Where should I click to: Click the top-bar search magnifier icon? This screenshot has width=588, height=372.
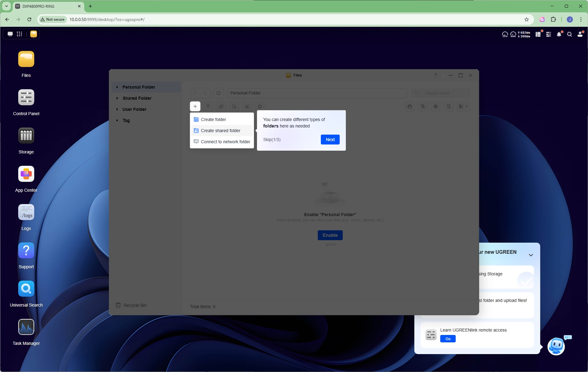tap(569, 34)
